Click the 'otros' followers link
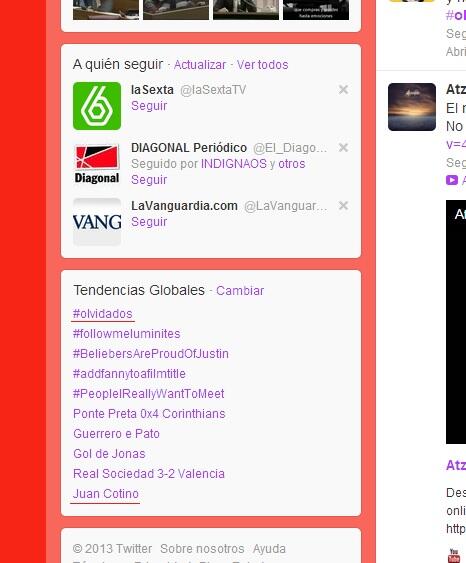The width and height of the screenshot is (466, 563). pos(292,164)
